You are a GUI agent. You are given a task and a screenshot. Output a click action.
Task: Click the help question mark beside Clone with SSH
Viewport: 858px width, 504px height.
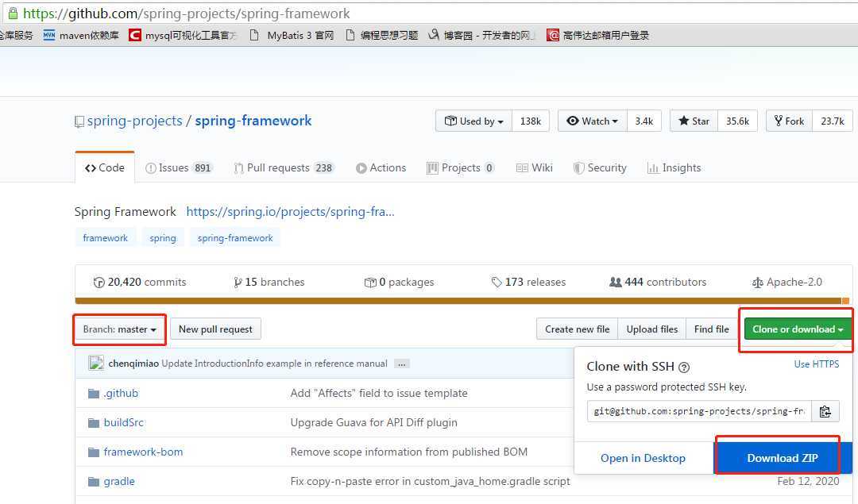684,367
